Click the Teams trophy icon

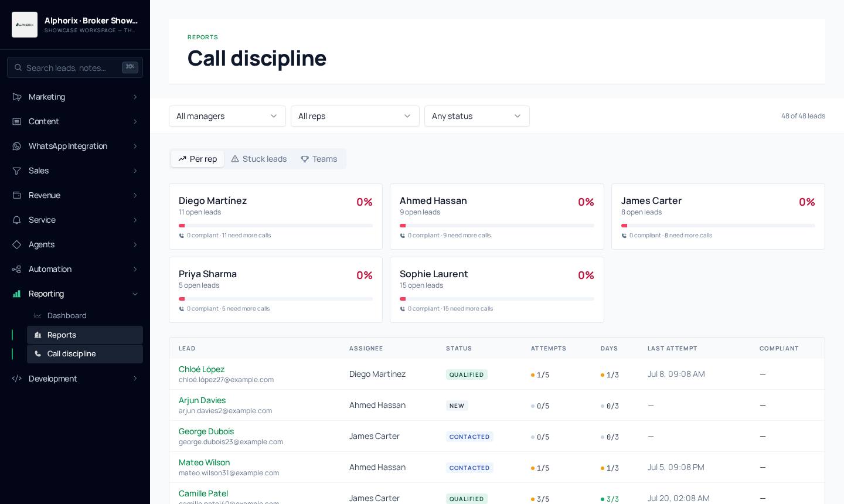tap(305, 159)
